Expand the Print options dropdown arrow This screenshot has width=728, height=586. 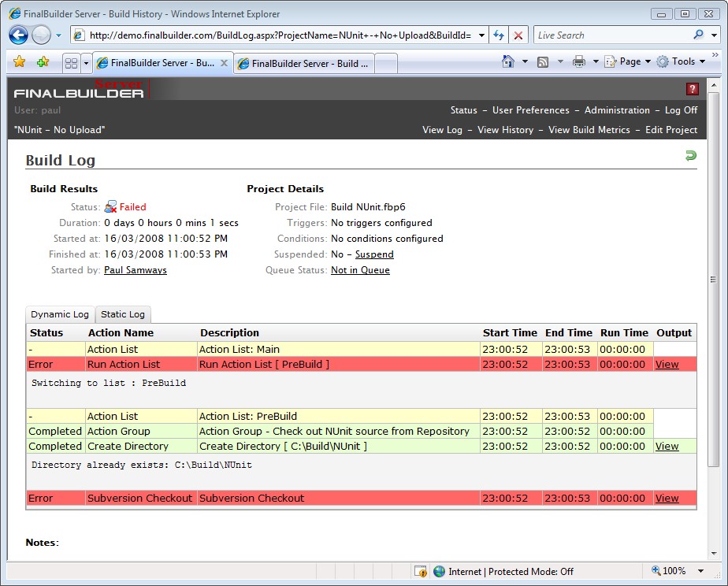[596, 61]
